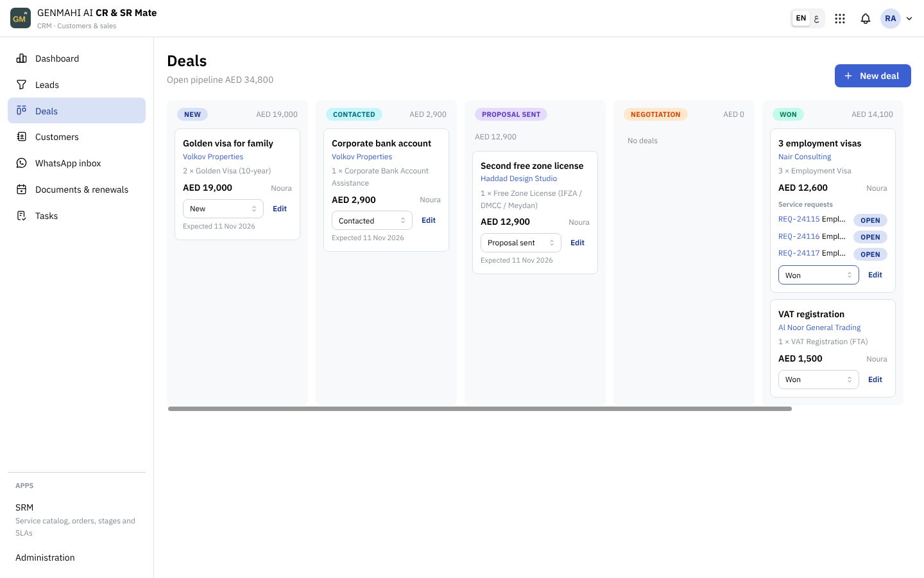This screenshot has height=578, width=924.
Task: Click the WON column stage badge
Action: click(788, 114)
